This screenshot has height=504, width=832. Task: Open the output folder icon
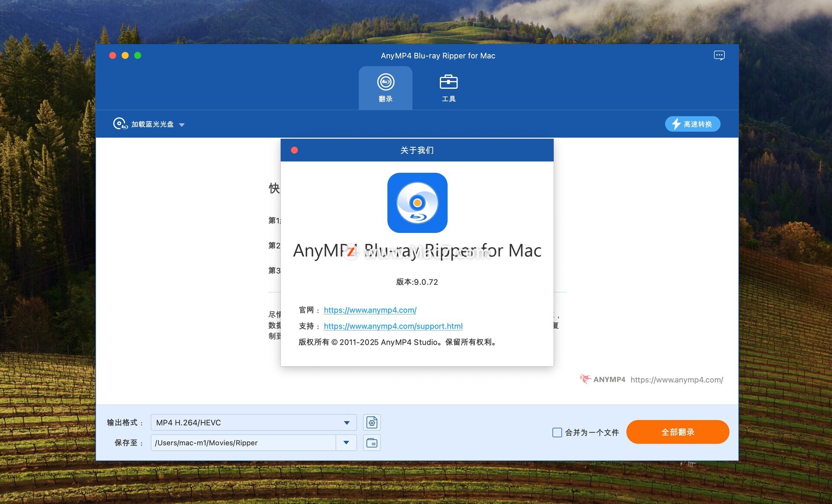point(372,443)
